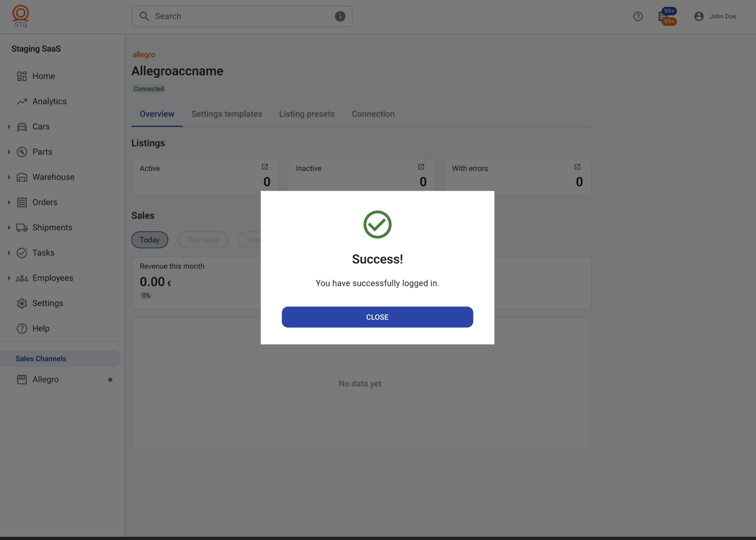
Task: Expand the Warehouse menu arrow
Action: tap(9, 177)
